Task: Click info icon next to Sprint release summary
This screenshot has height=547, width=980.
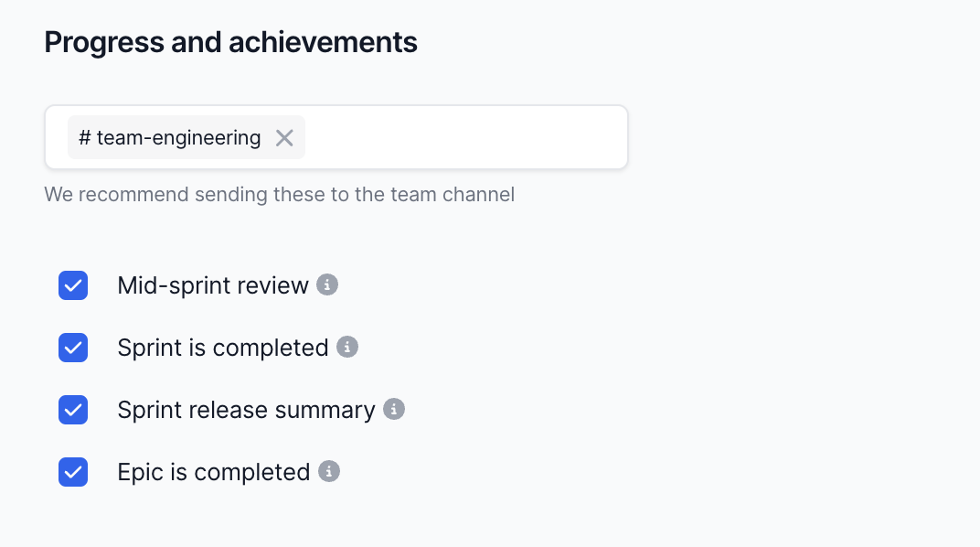Action: (x=394, y=409)
